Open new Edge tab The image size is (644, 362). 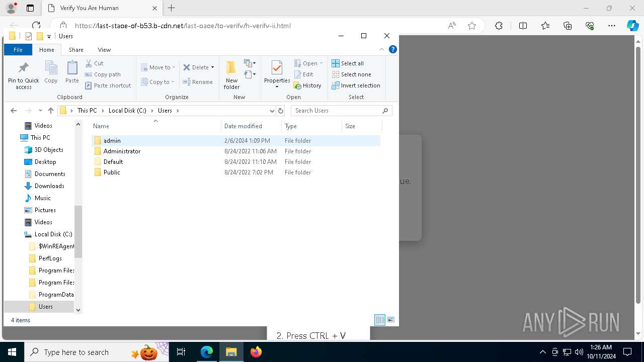[172, 8]
